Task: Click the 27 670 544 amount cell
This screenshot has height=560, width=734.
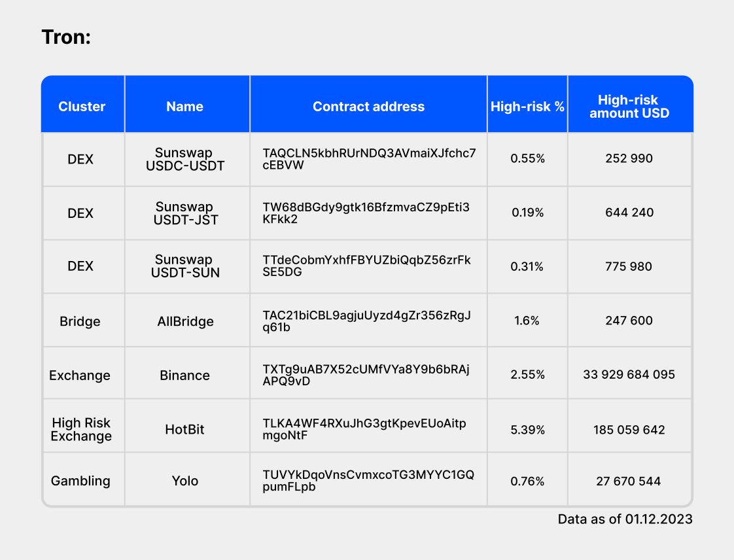Action: click(628, 481)
